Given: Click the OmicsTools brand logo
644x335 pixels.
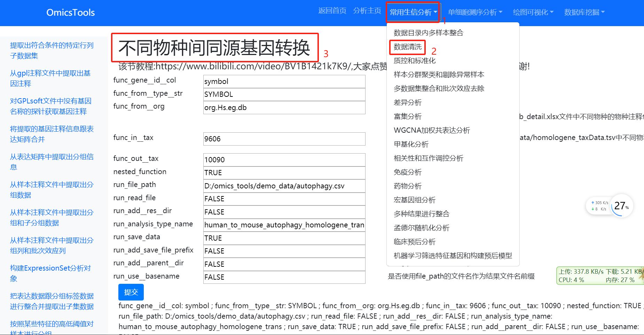Looking at the screenshot, I should 71,13.
